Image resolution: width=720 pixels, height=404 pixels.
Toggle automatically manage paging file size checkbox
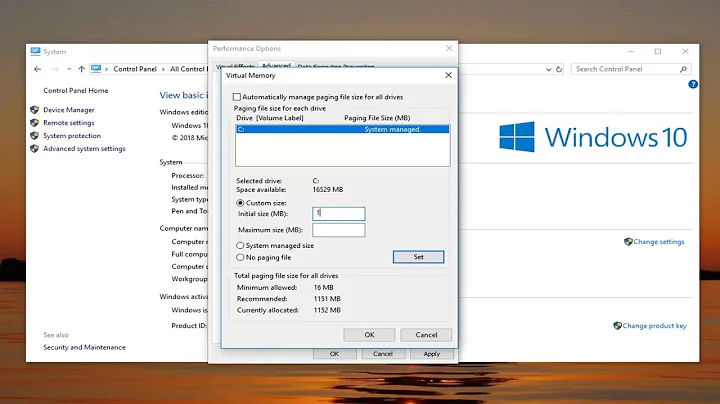click(x=236, y=97)
